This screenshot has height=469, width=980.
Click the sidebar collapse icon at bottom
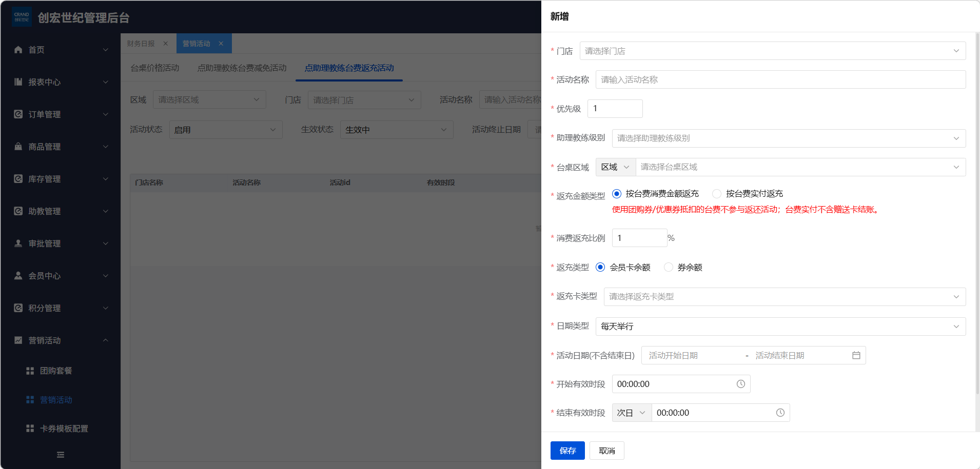61,455
